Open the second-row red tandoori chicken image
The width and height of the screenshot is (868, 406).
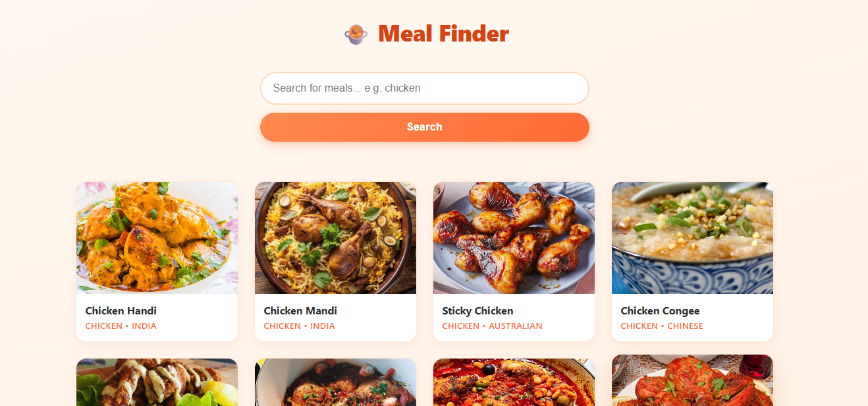click(693, 380)
